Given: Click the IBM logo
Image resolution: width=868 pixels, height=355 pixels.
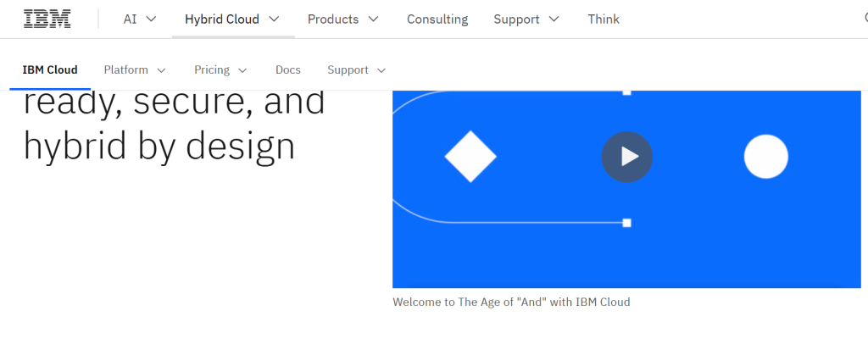Looking at the screenshot, I should click(x=47, y=19).
